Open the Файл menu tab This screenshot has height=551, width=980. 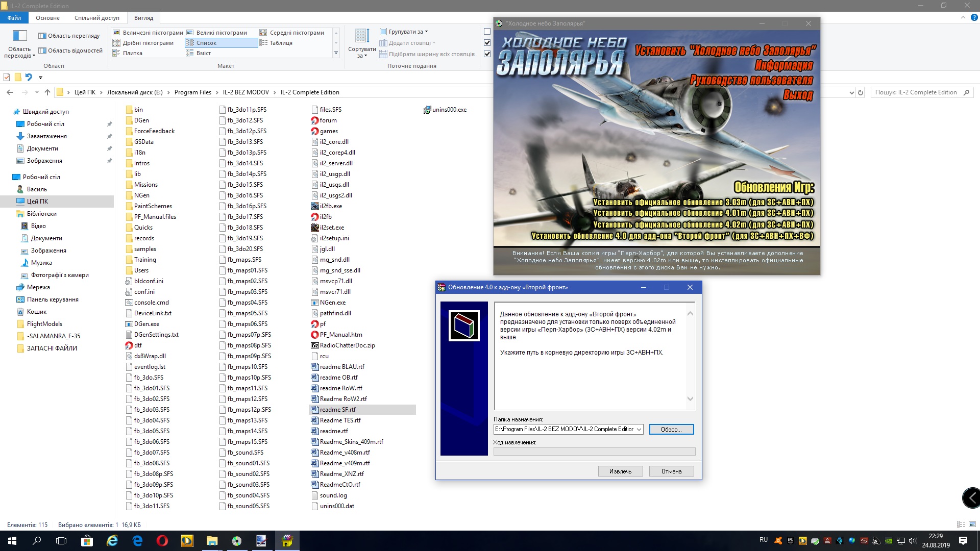click(x=14, y=18)
